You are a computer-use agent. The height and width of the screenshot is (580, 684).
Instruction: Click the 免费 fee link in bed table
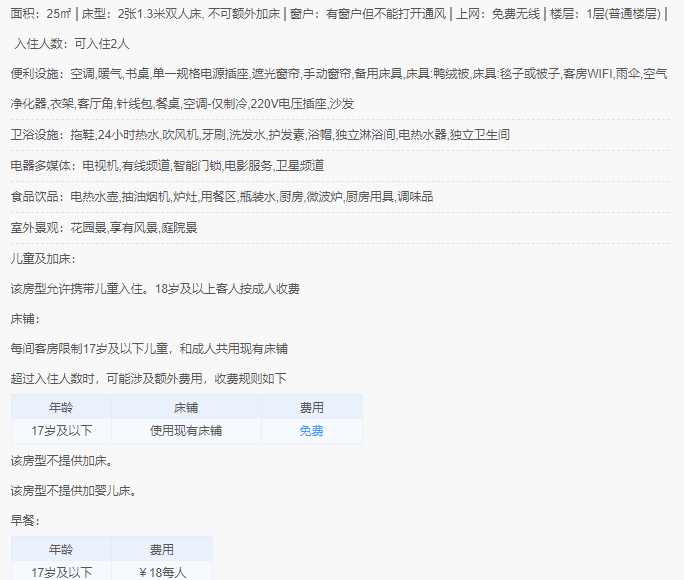point(311,431)
